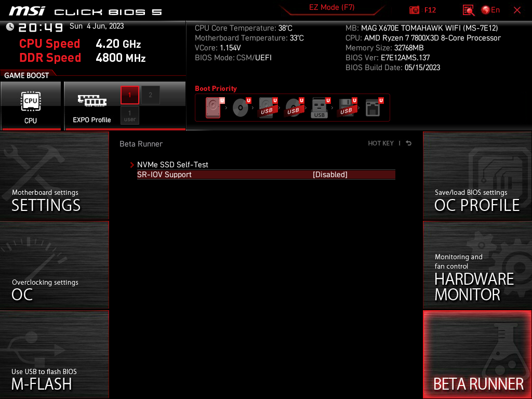Screen dimensions: 532x399
Task: Enable EXPO Profile 2
Action: pos(151,95)
